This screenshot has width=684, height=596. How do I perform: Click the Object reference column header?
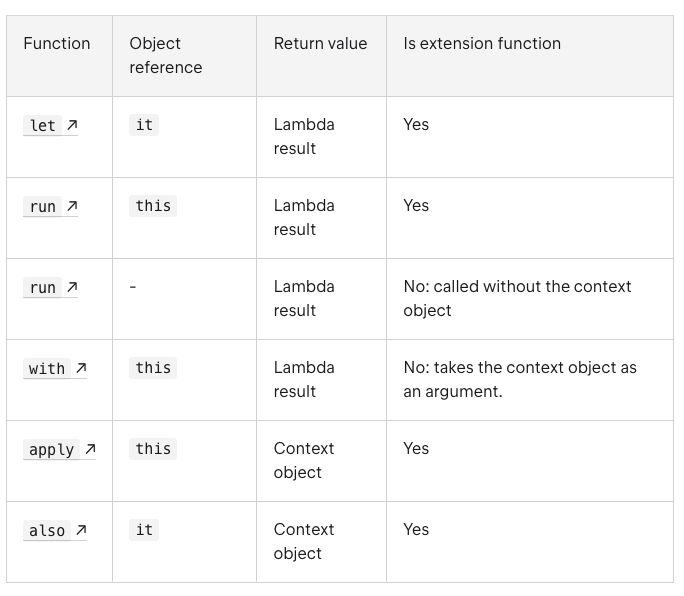[x=166, y=55]
